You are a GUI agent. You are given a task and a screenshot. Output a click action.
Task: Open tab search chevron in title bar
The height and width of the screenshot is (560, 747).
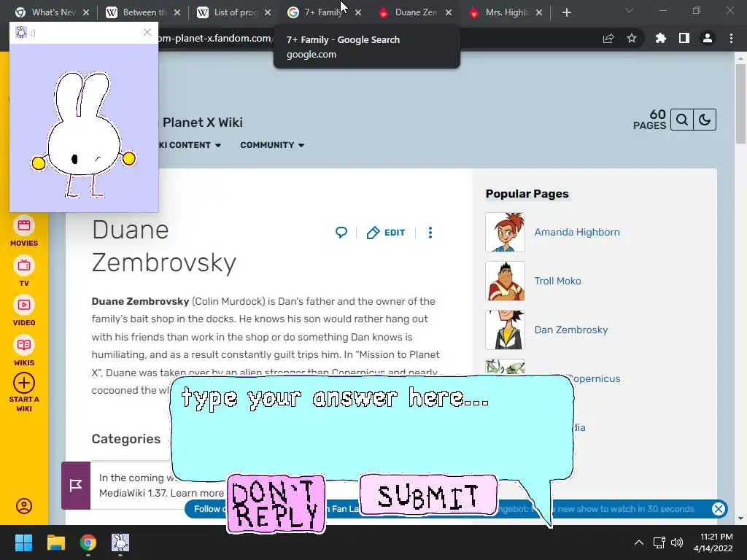(x=630, y=10)
